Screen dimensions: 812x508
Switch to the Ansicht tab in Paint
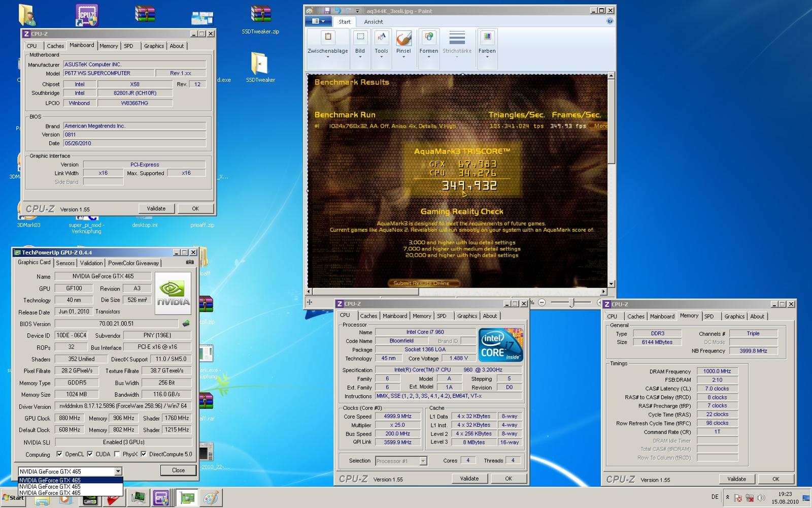(x=374, y=22)
